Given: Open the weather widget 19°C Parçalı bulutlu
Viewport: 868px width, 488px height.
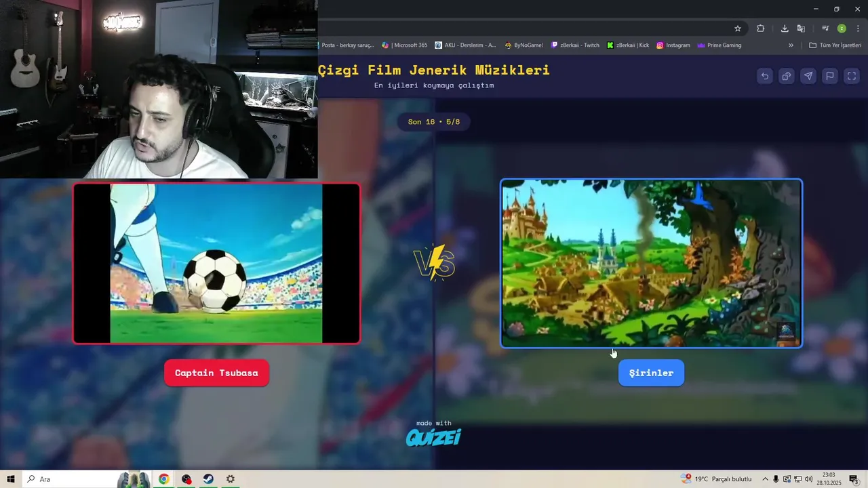Looking at the screenshot, I should [x=717, y=479].
